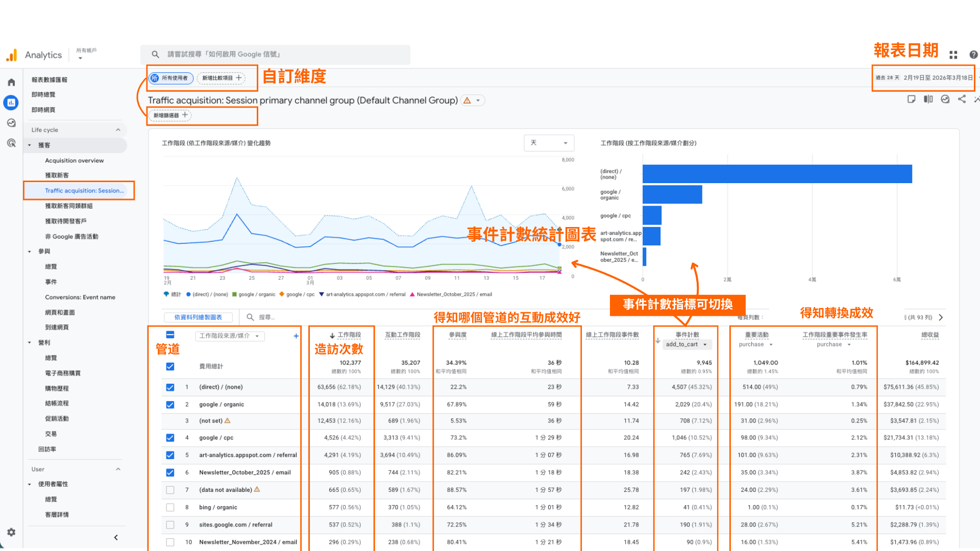
Task: Open Analytics help with the question mark icon
Action: 973,55
